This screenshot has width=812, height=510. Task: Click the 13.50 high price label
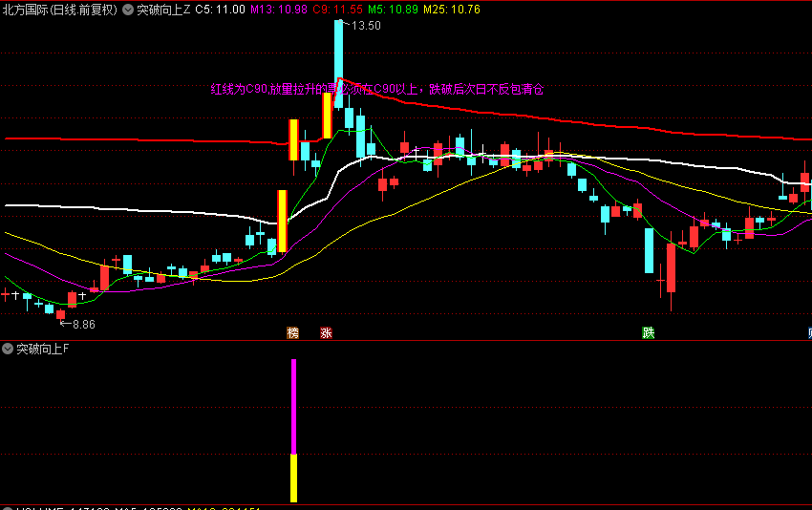(366, 26)
